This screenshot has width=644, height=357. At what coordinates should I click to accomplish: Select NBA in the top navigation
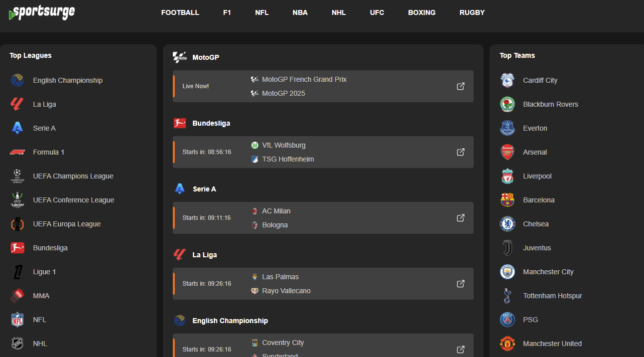pyautogui.click(x=300, y=12)
